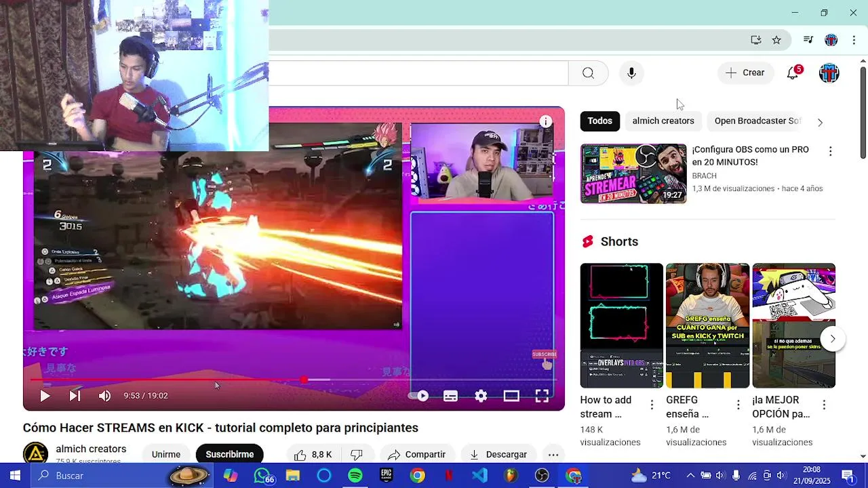868x488 pixels.
Task: Open WhatsApp from the taskbar
Action: click(x=262, y=476)
